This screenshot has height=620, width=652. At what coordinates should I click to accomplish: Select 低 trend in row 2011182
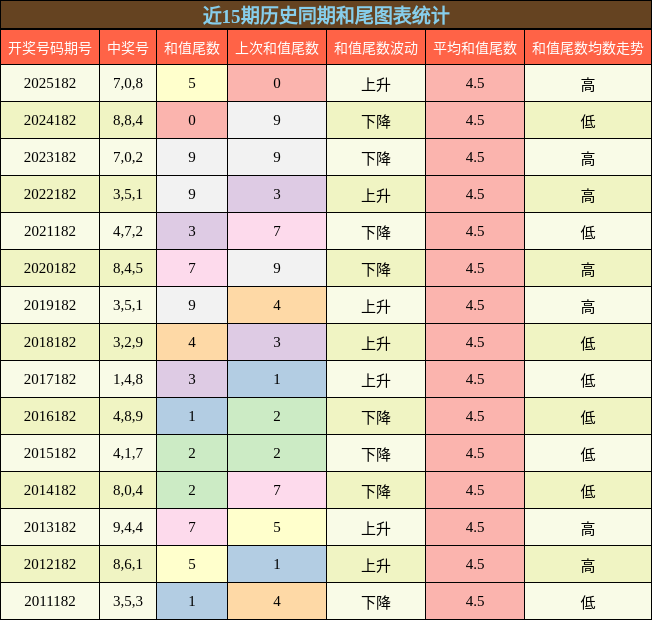(588, 603)
